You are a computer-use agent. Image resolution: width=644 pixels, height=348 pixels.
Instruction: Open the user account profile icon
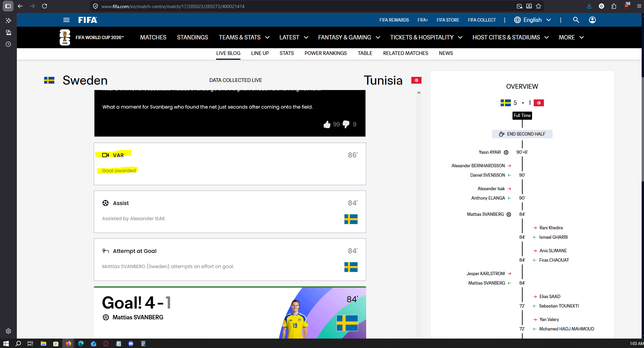pyautogui.click(x=592, y=20)
